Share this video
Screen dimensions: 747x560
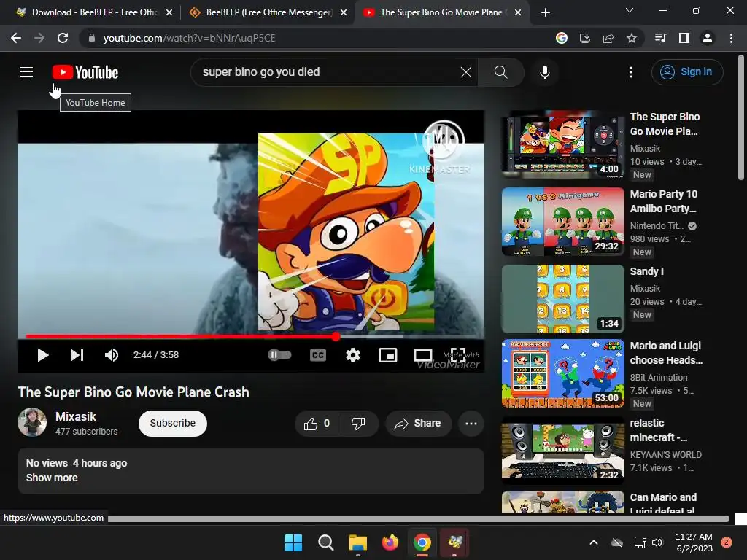pyautogui.click(x=418, y=424)
